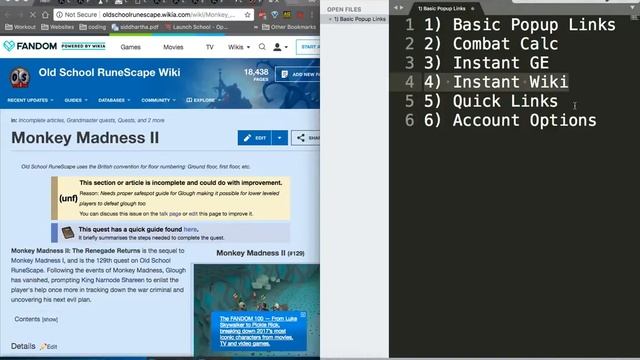Image resolution: width=640 pixels, height=360 pixels.
Task: View site info for Not Secure connection
Action: pyautogui.click(x=77, y=15)
